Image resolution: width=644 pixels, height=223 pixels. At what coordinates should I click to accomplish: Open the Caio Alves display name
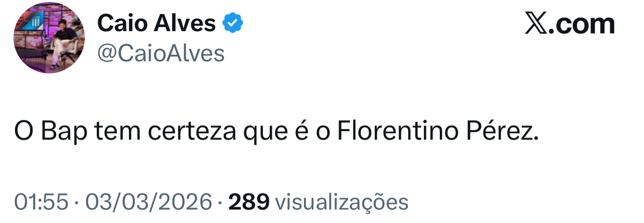tap(156, 23)
